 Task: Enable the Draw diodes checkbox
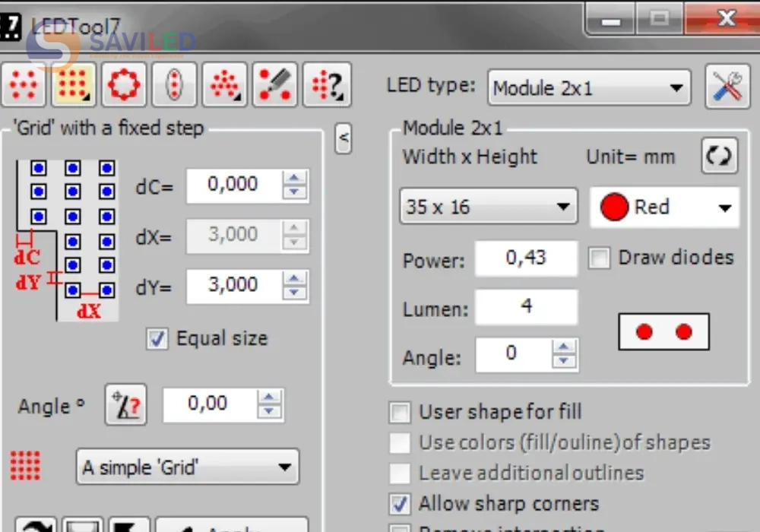tap(600, 258)
